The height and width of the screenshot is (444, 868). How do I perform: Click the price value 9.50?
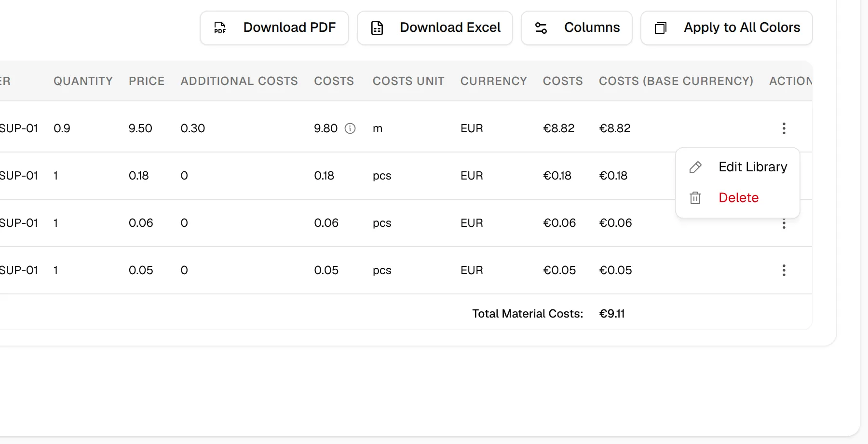(140, 128)
